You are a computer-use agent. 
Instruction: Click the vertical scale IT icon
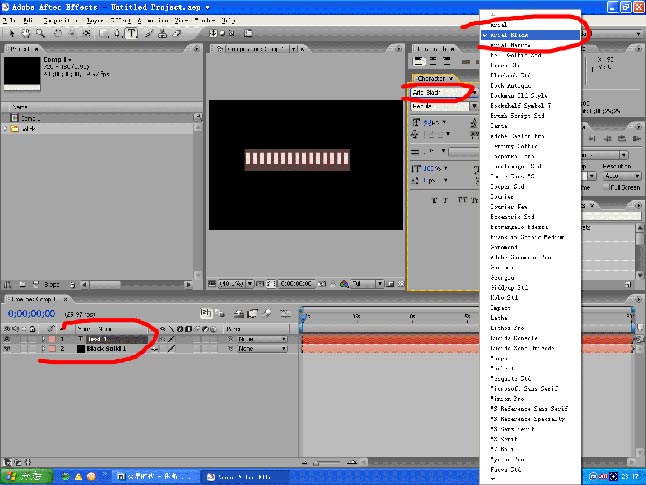click(416, 169)
